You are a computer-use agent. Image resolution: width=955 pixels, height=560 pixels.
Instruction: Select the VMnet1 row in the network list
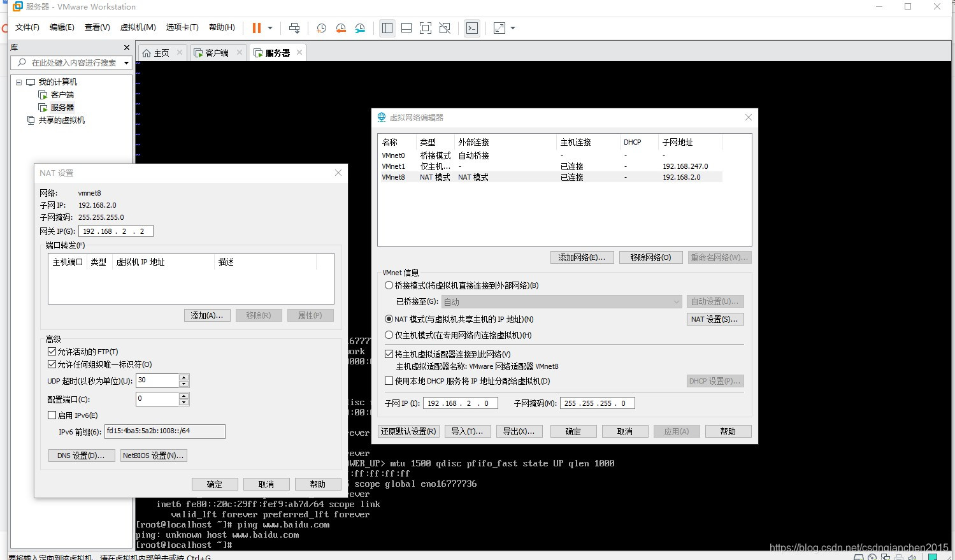551,166
